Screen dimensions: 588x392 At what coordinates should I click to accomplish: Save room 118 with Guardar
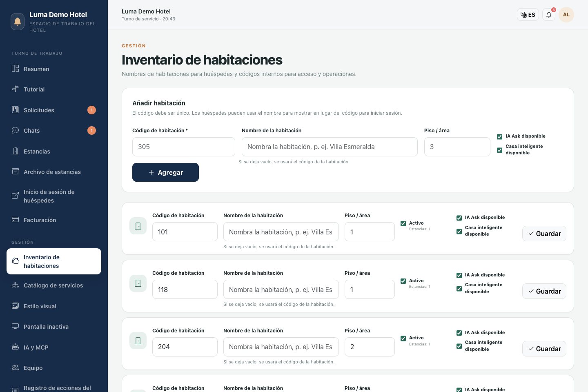(544, 291)
